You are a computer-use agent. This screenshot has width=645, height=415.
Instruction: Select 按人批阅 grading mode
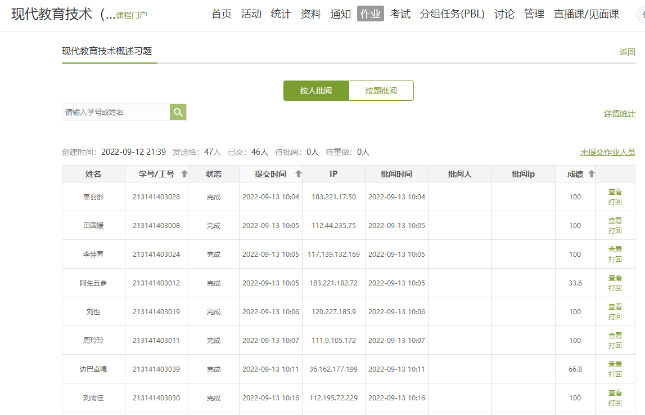pyautogui.click(x=316, y=91)
